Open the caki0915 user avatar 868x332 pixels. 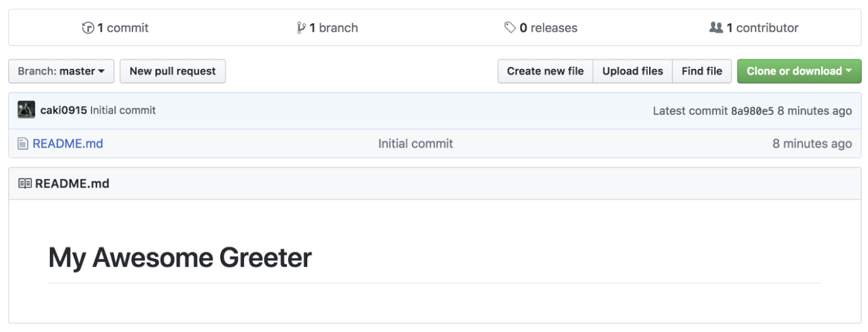coord(26,110)
